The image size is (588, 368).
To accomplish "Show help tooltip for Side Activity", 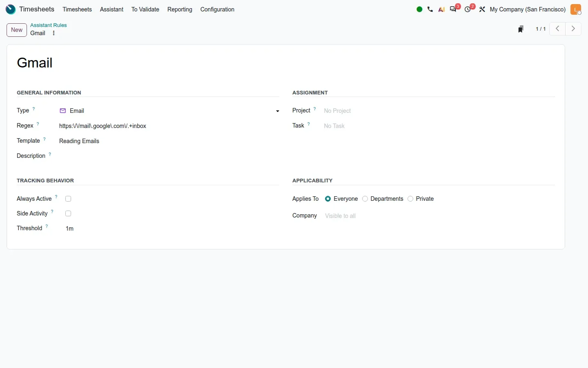I will [52, 212].
